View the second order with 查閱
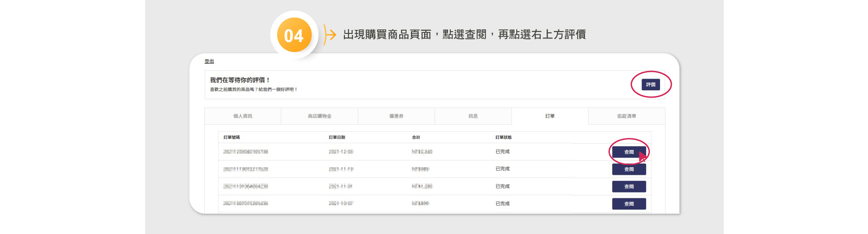This screenshot has width=868, height=234. click(629, 169)
